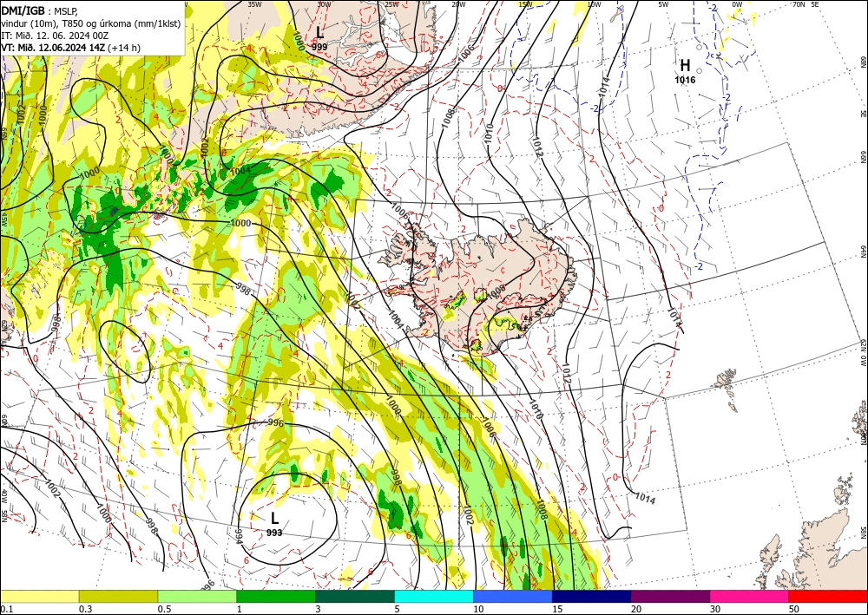The image size is (868, 615).
Task: Click the '25W' longitude label
Action: click(x=392, y=4)
